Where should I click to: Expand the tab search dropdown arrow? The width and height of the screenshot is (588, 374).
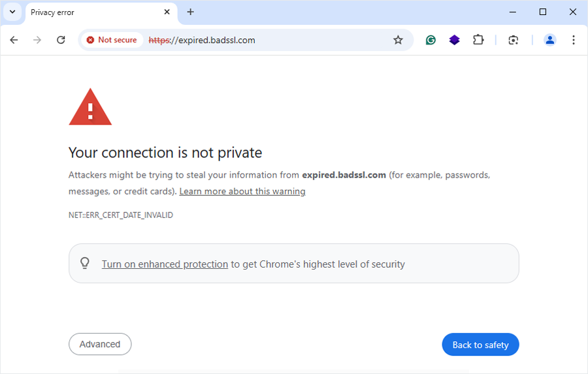point(12,12)
